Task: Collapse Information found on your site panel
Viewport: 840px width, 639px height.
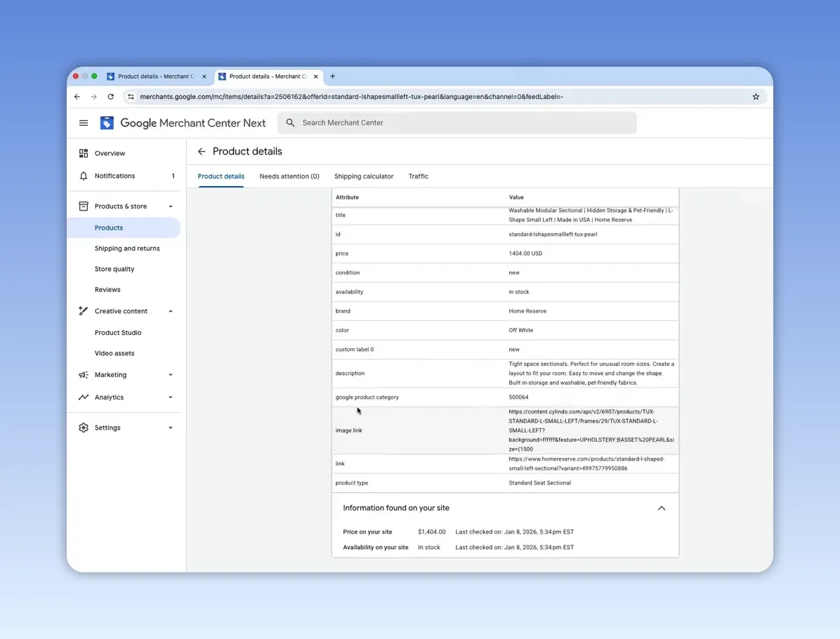Action: pyautogui.click(x=662, y=508)
